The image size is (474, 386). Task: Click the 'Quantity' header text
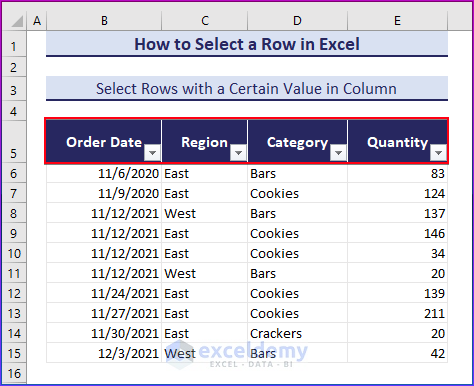click(x=397, y=143)
